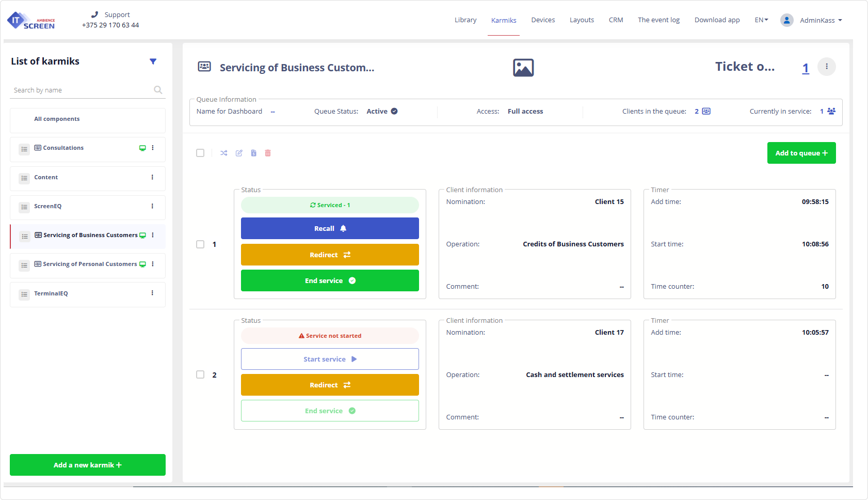
Task: Click monitor icon next to Servicing of Personal Customers
Action: 143,264
